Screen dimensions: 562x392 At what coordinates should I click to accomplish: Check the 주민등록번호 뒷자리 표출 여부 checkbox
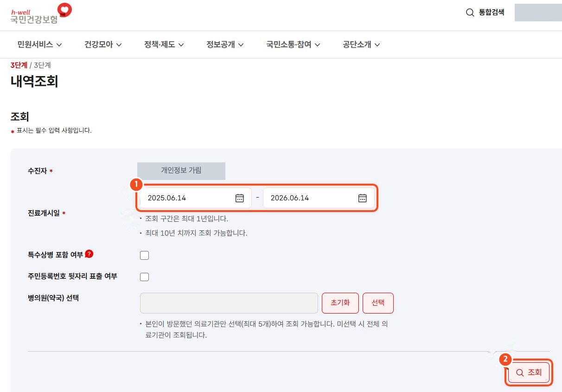point(145,277)
